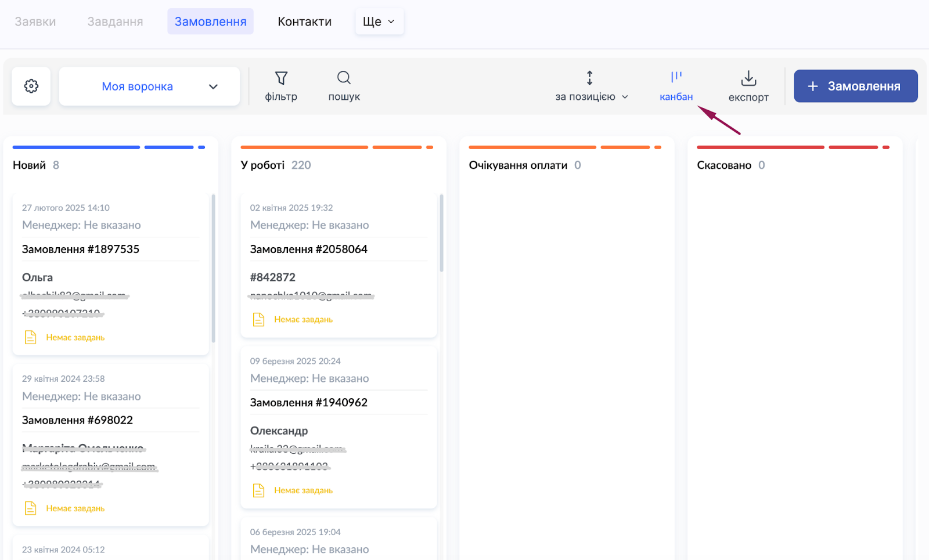Open the 'Завдання' tab

pyautogui.click(x=115, y=21)
